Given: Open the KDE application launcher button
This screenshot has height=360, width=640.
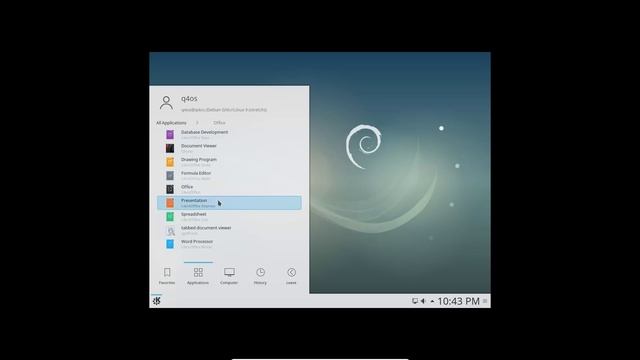Looking at the screenshot, I should (157, 301).
